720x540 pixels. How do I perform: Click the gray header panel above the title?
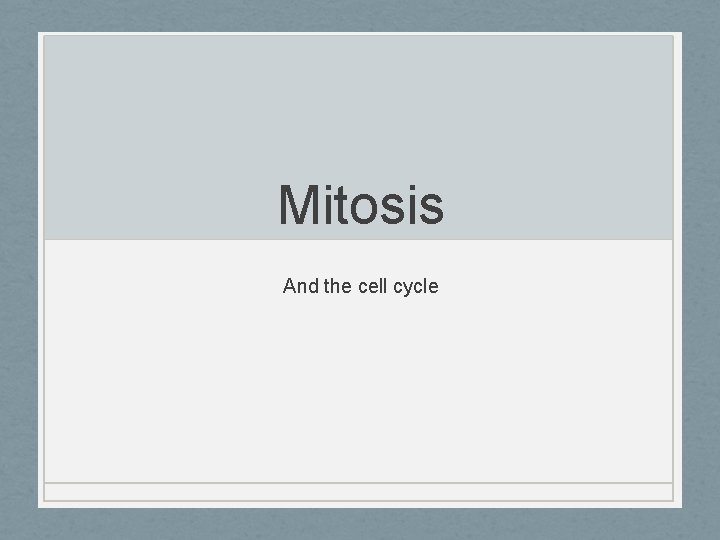(x=360, y=110)
